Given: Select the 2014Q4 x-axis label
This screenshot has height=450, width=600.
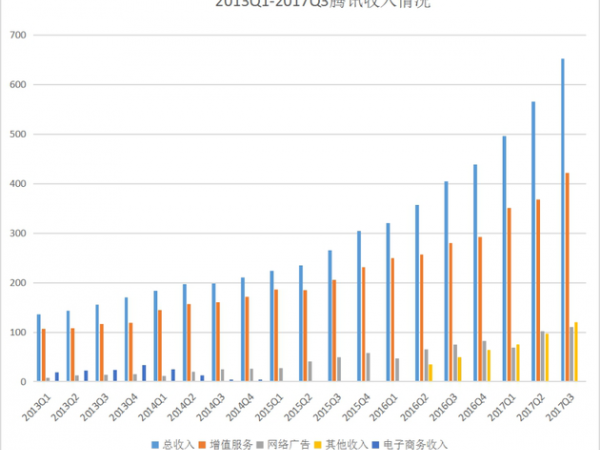Looking at the screenshot, I should [241, 407].
